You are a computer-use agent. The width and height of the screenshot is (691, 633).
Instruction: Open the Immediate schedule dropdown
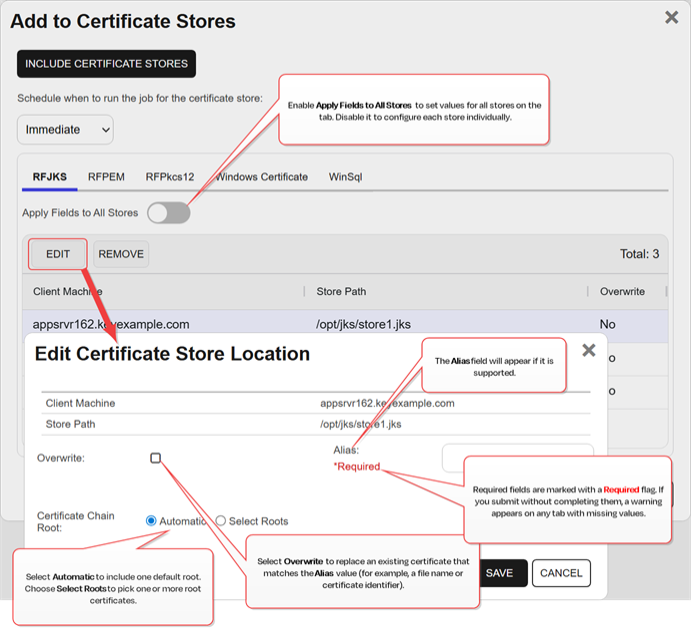[65, 130]
